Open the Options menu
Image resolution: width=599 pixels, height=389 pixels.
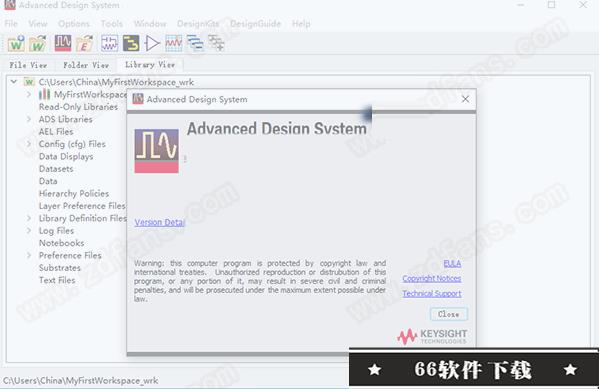pyautogui.click(x=74, y=24)
